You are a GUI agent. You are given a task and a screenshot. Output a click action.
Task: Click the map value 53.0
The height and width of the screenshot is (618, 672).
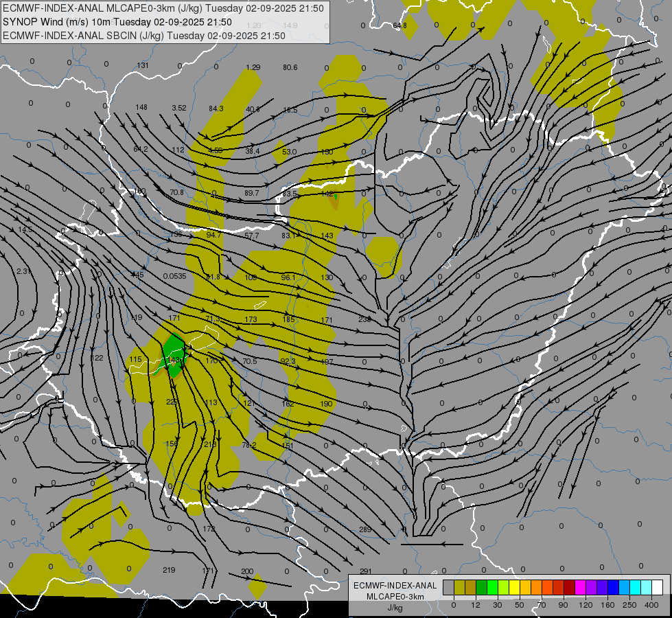tap(289, 152)
